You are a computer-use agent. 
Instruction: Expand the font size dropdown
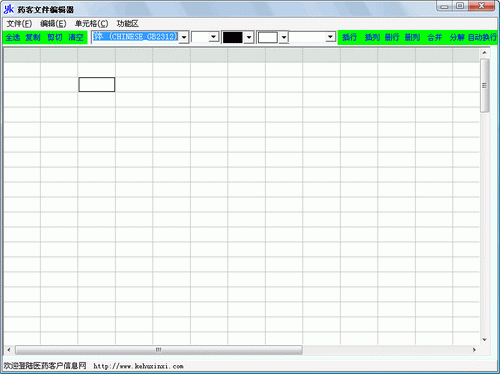[x=214, y=37]
